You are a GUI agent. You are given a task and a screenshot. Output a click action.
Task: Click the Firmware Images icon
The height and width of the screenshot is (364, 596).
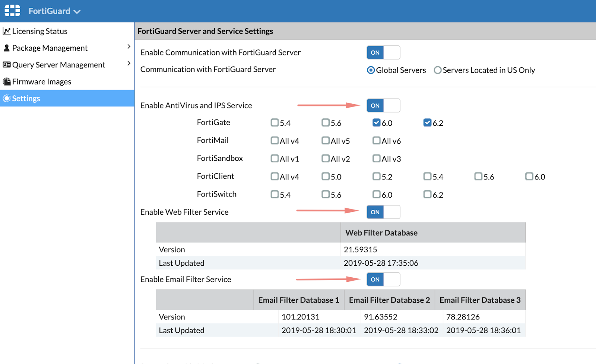7,82
